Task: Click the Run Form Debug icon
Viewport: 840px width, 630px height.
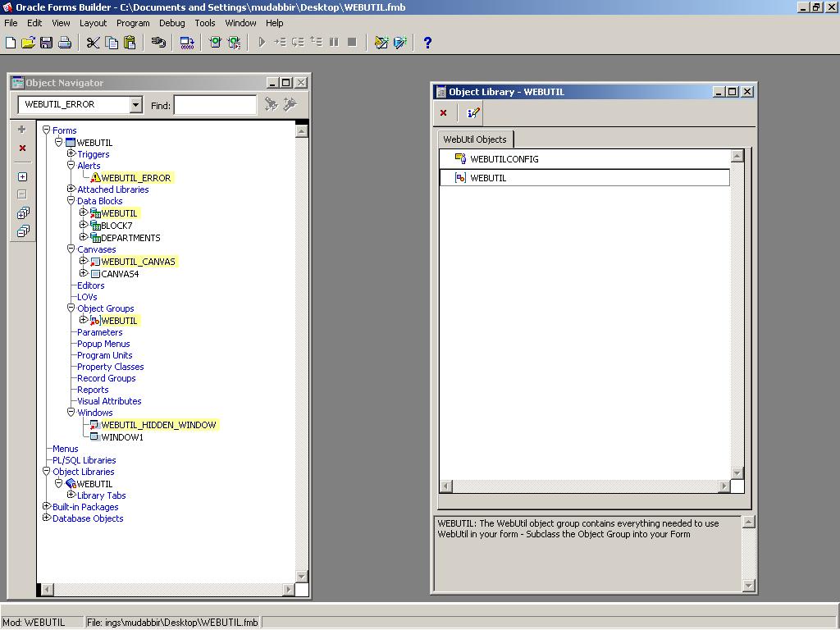Action: coord(234,43)
